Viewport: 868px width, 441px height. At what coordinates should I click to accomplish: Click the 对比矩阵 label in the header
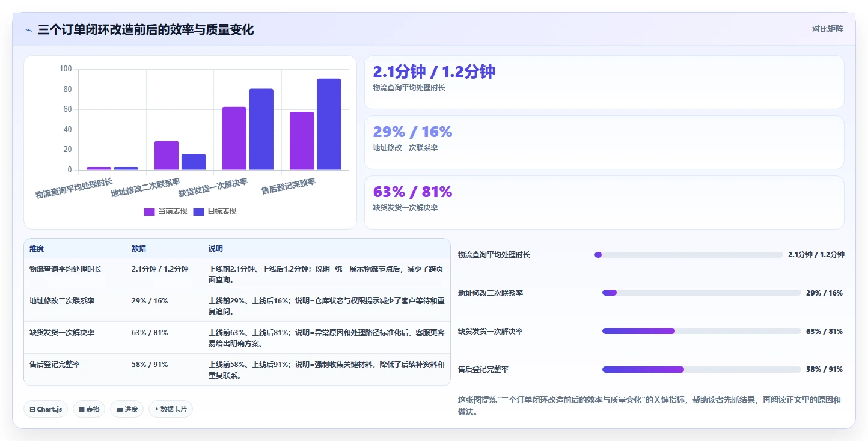827,29
